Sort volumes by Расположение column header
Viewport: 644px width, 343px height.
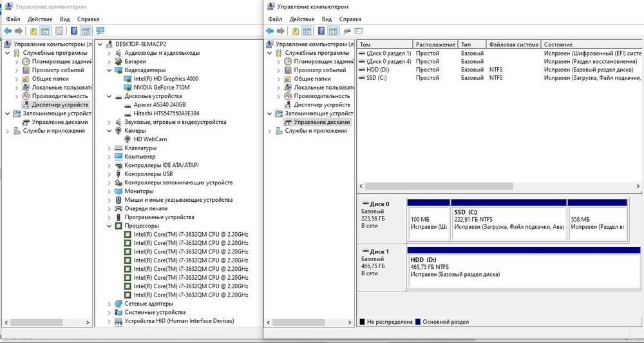pyautogui.click(x=435, y=44)
